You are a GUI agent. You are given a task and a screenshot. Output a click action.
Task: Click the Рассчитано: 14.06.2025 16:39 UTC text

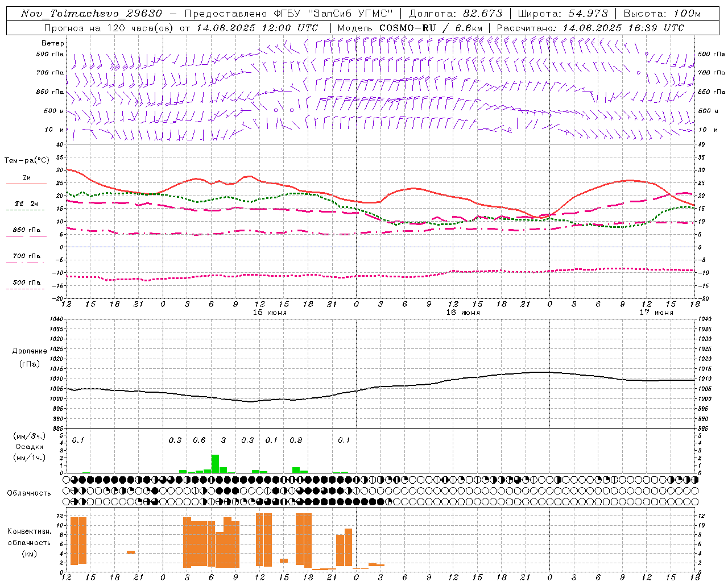[590, 28]
